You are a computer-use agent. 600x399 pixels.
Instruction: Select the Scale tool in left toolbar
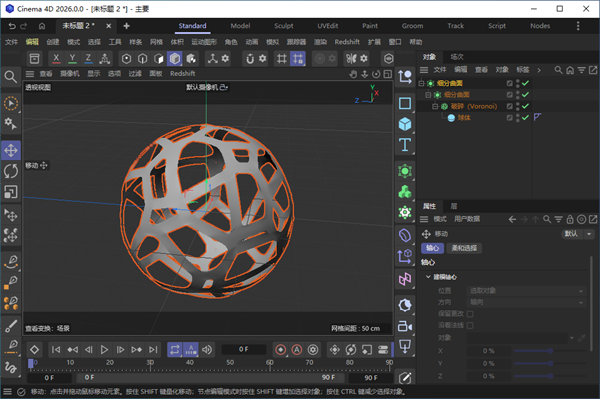11,192
